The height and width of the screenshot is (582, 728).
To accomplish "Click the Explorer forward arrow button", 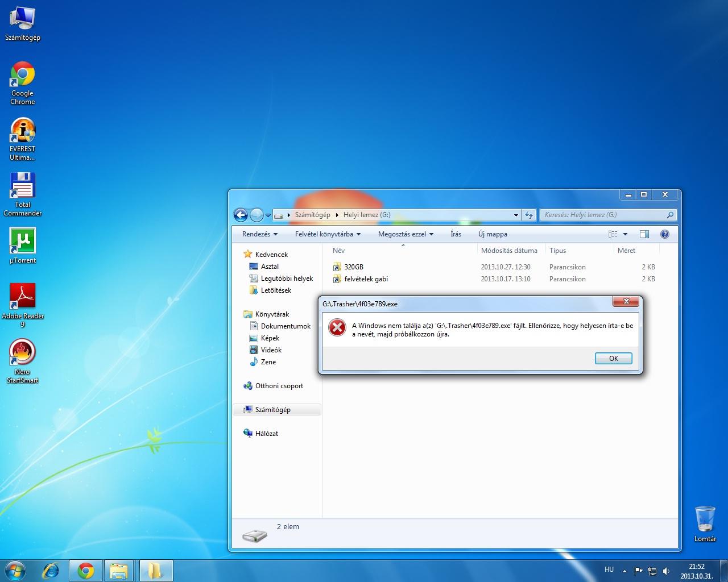I will (257, 215).
